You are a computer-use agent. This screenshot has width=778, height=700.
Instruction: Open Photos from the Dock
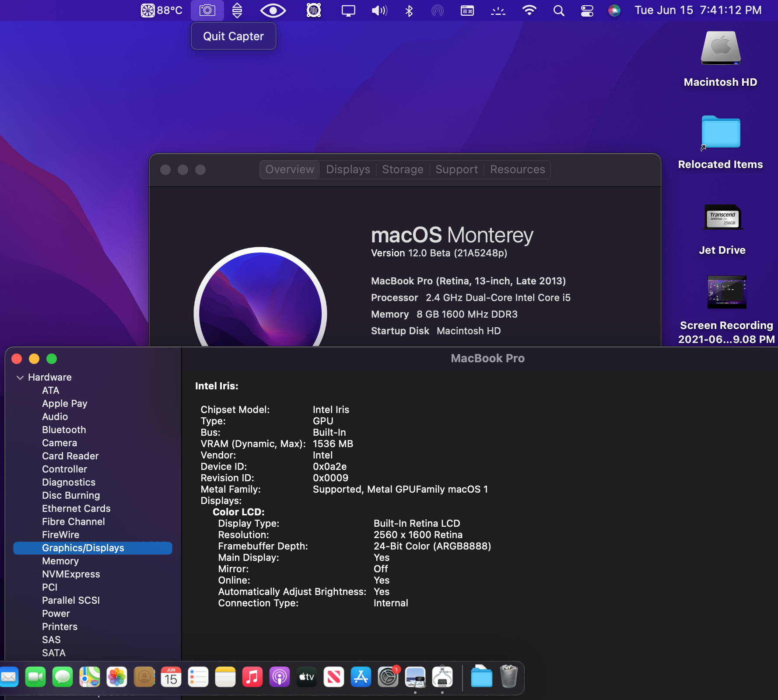(117, 677)
